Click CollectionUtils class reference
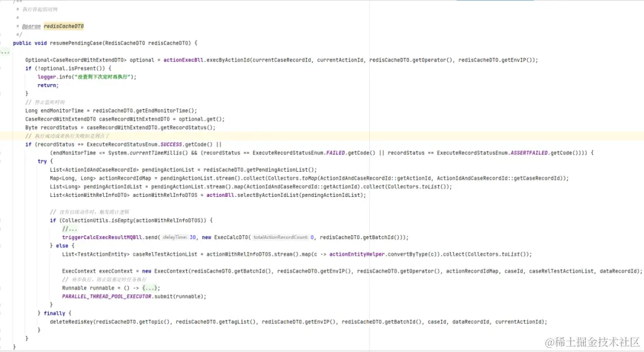Screen dimensions: 644x352 tap(86, 221)
